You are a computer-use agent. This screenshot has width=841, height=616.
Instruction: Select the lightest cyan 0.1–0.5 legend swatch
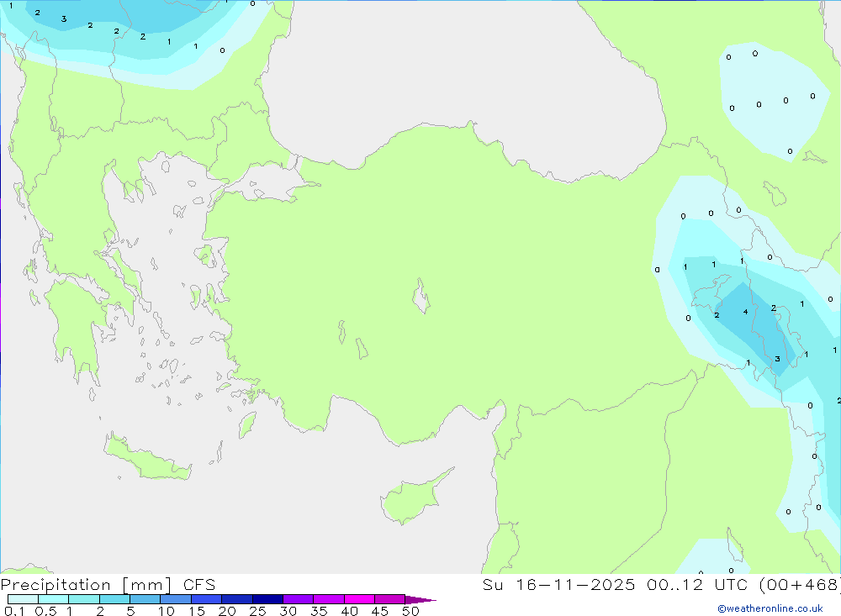coord(23,599)
